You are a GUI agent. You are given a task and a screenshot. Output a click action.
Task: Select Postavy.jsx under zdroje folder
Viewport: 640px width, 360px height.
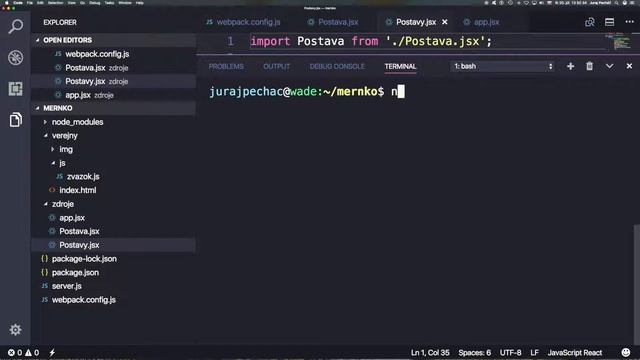click(113, 245)
